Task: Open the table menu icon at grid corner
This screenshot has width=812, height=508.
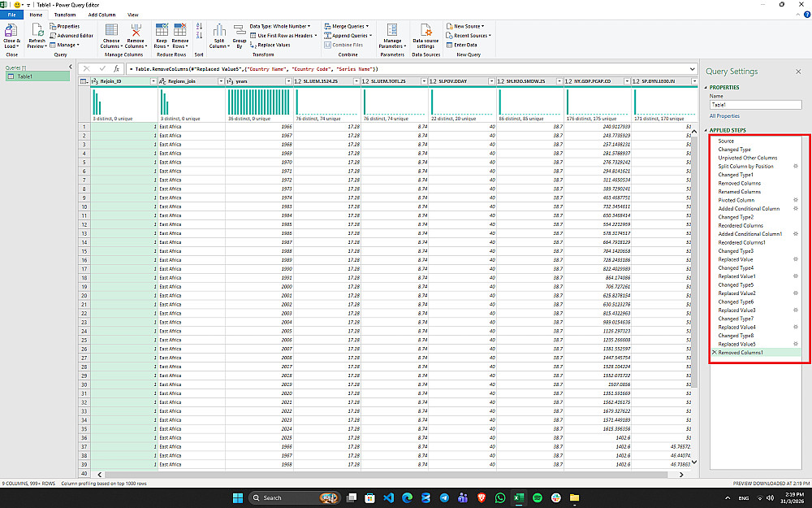Action: (84, 81)
